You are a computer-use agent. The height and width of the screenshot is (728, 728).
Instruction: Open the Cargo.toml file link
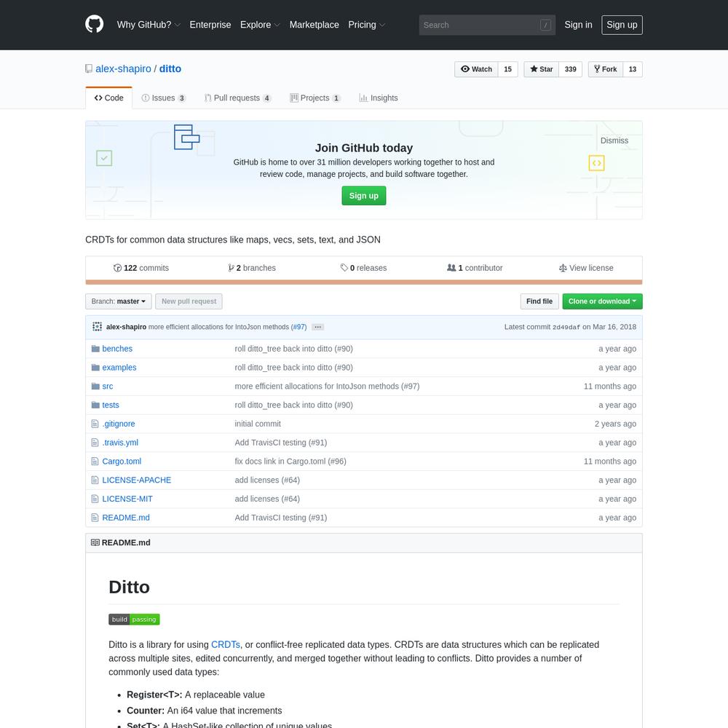(x=122, y=462)
